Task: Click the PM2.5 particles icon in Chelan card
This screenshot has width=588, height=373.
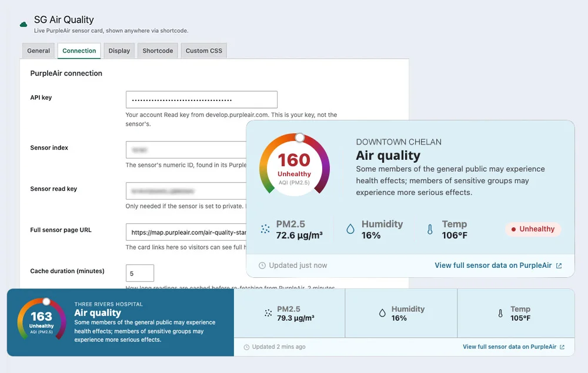Action: 265,229
